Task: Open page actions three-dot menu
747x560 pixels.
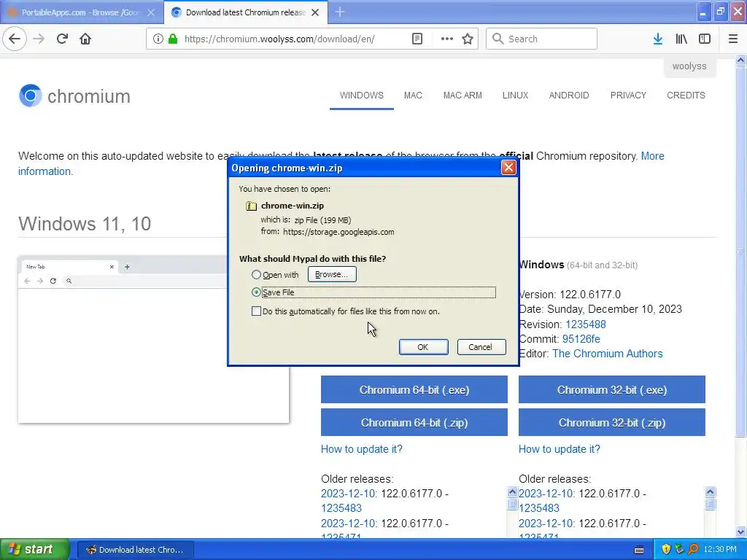Action: click(446, 39)
